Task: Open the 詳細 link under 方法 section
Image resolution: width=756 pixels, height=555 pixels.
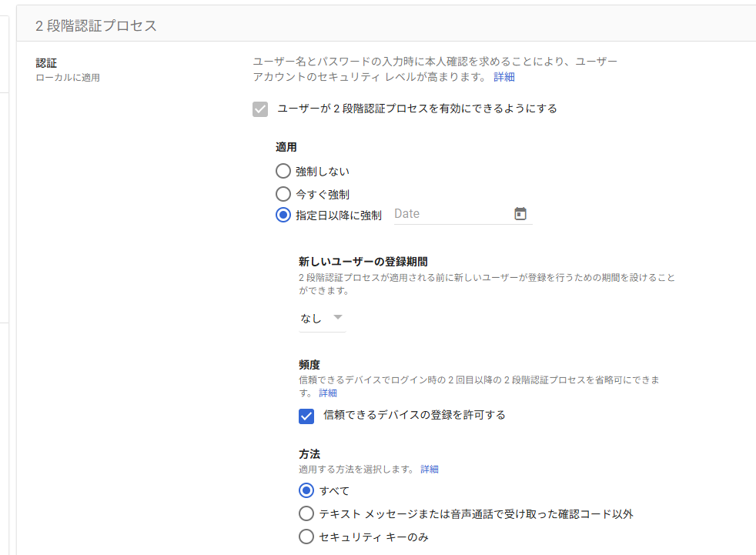Action: point(428,469)
